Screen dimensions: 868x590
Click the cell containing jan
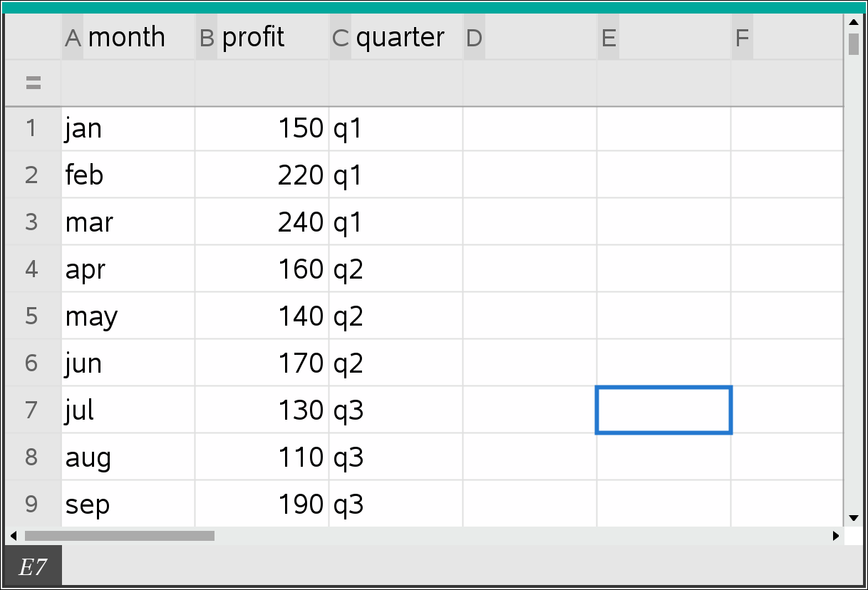pos(128,129)
